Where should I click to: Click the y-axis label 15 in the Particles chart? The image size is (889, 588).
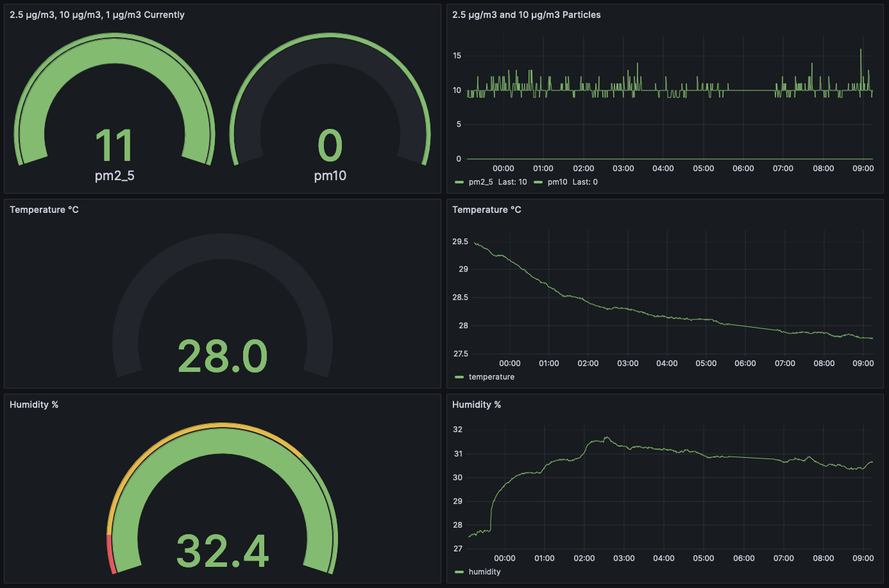457,56
